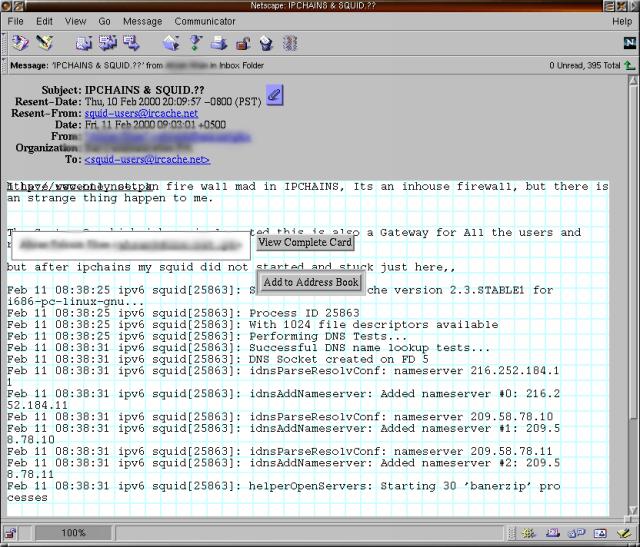Click the Resent-Date 'Thu, 10 Feb 2000' value
This screenshot has height=547, width=640.
coord(173,101)
